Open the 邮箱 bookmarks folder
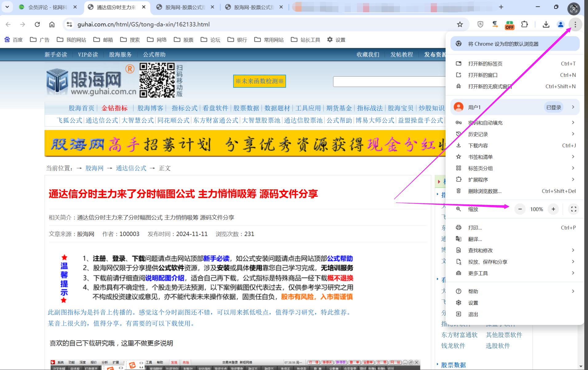Viewport: 588px width, 370px height. point(103,40)
